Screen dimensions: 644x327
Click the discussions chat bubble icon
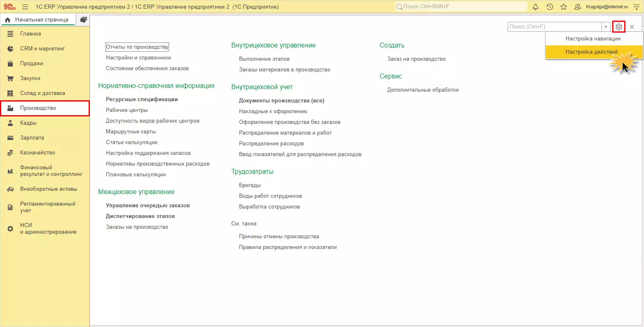84,20
